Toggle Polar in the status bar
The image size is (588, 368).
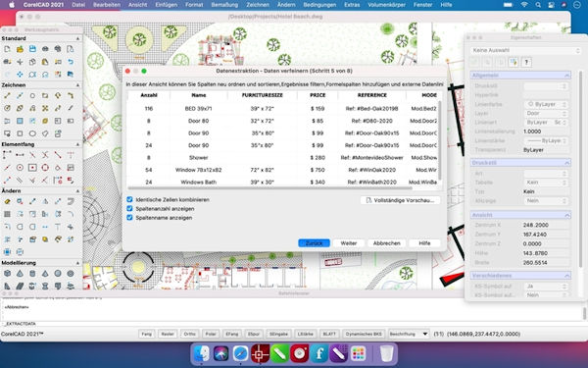pyautogui.click(x=211, y=334)
